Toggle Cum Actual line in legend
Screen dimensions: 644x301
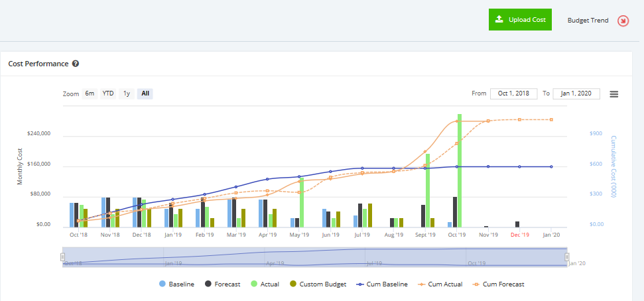click(440, 284)
